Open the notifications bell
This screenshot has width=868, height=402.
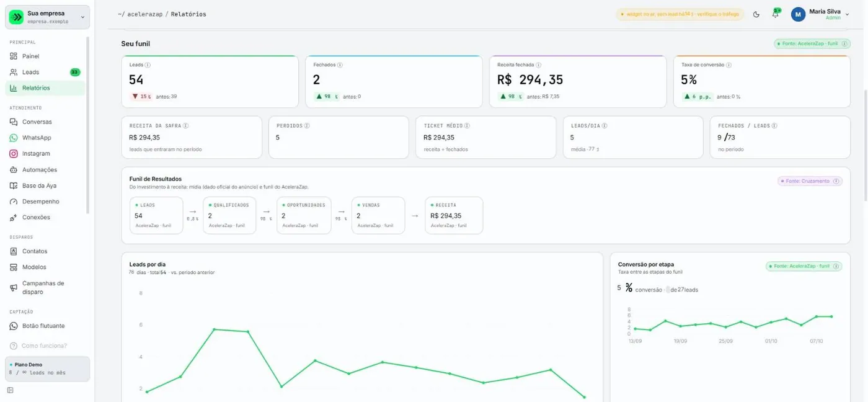point(775,14)
